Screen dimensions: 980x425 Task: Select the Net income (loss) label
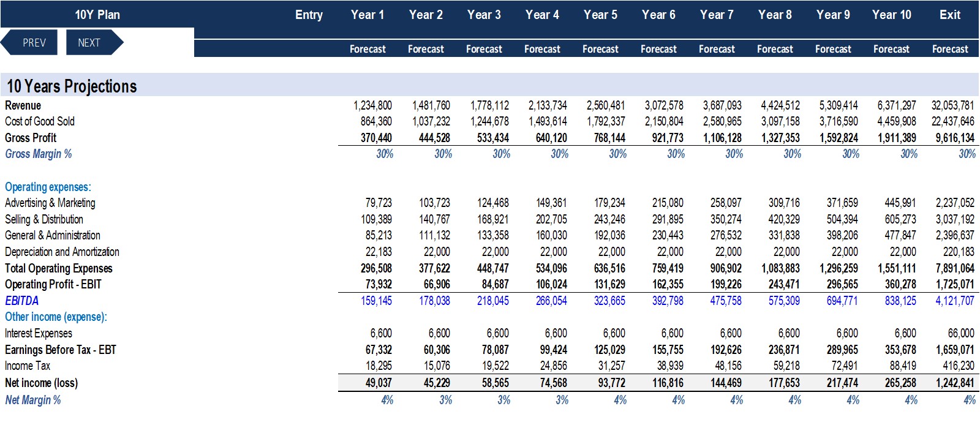click(x=42, y=383)
